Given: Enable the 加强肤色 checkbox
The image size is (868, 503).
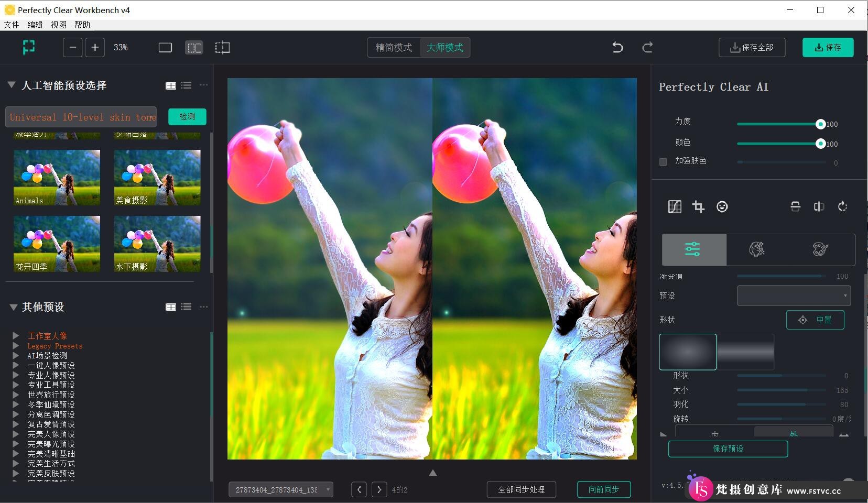Looking at the screenshot, I should (663, 162).
